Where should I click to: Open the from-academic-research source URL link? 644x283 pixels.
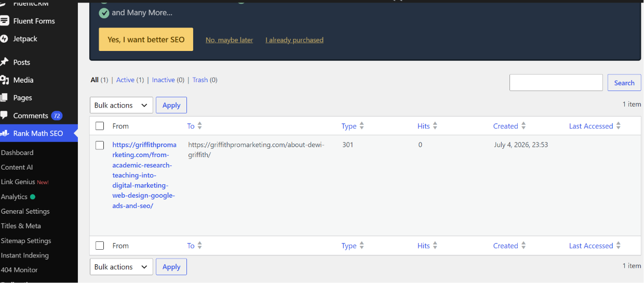pos(144,175)
